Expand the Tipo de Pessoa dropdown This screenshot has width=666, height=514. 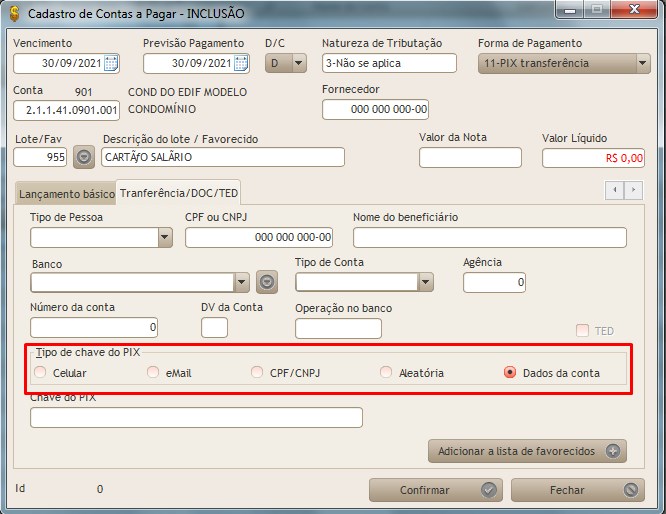click(x=165, y=237)
